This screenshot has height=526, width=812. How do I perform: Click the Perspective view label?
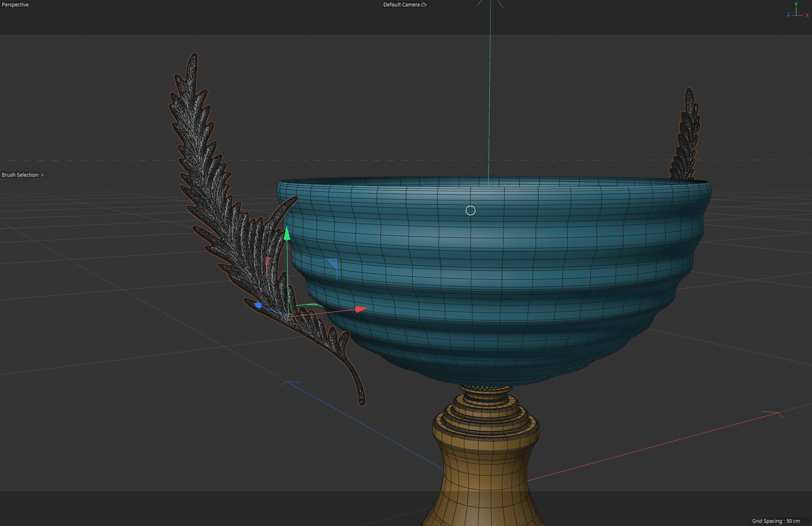(x=15, y=5)
